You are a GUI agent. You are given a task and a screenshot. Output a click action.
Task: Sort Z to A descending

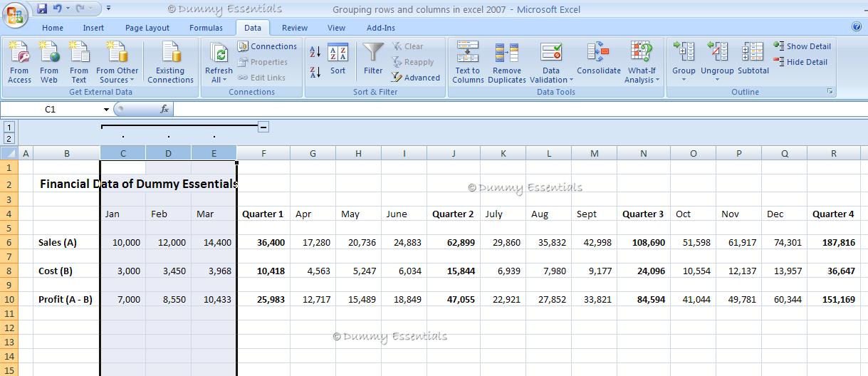click(315, 72)
